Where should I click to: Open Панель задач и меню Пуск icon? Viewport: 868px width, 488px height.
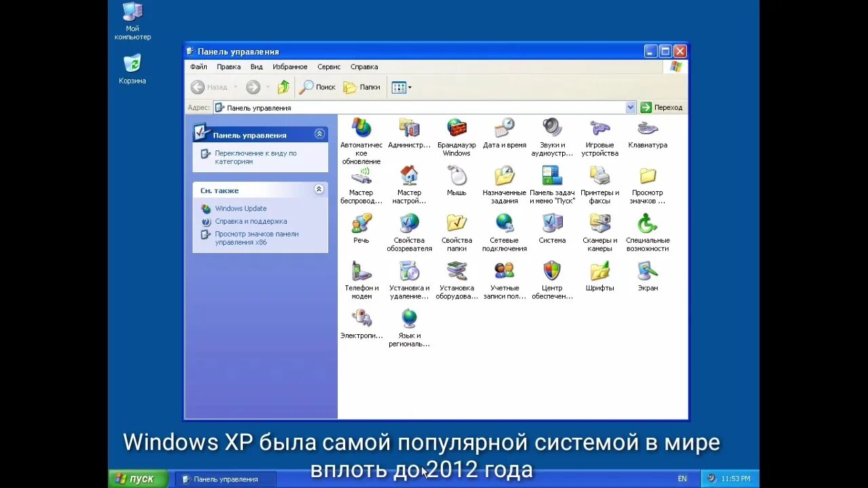pos(552,176)
